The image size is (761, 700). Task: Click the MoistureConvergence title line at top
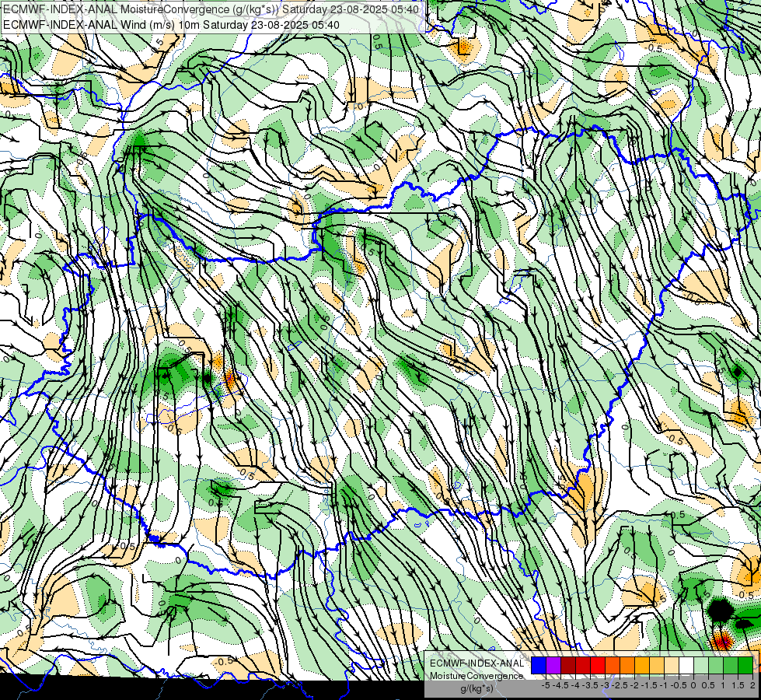pos(211,9)
